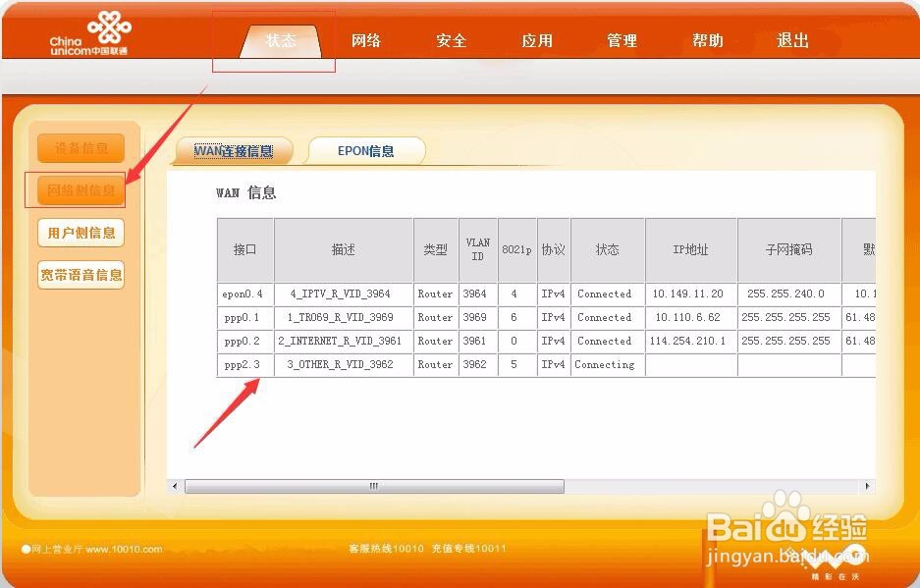Click the right scroll arrow of the table
920x588 pixels.
point(867,485)
